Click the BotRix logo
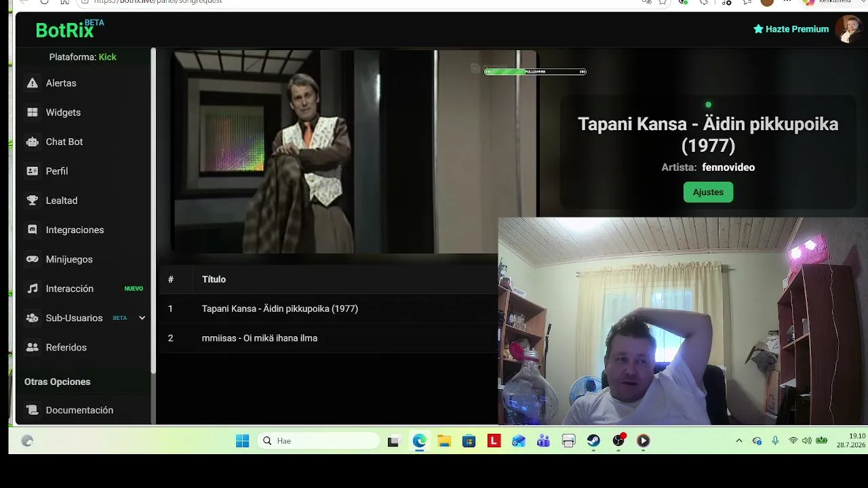Viewport: 868px width, 488px height. (70, 29)
